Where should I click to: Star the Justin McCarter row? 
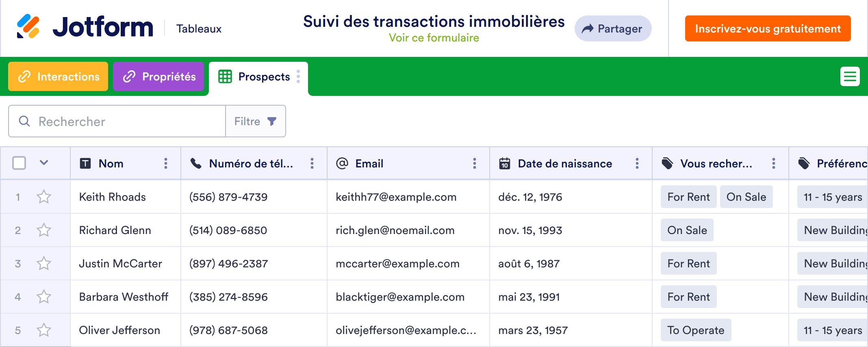click(x=44, y=264)
